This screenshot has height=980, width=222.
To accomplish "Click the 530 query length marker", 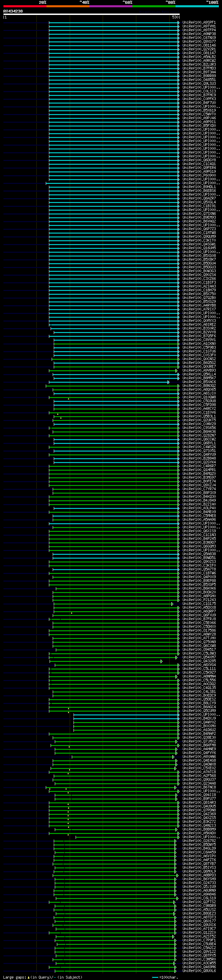I will coord(175,17).
